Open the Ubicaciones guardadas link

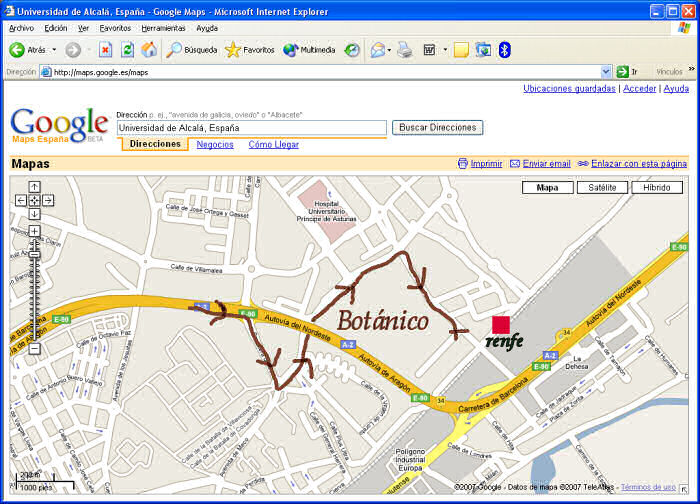pos(569,88)
